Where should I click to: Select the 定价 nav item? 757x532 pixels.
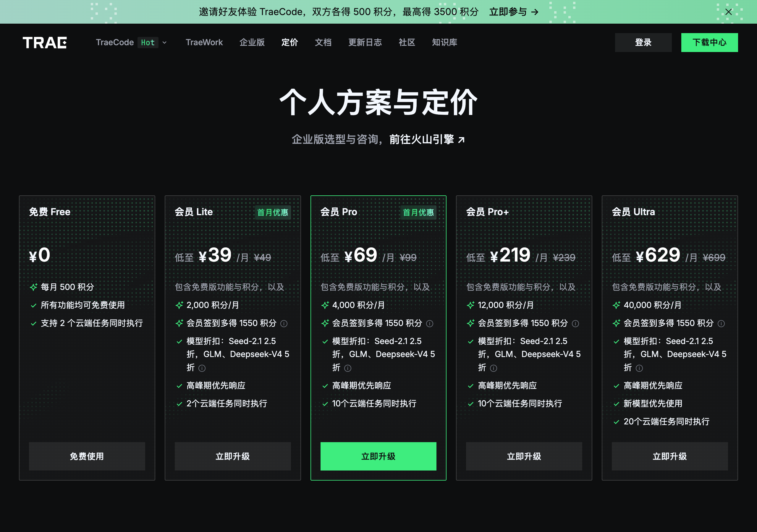289,43
